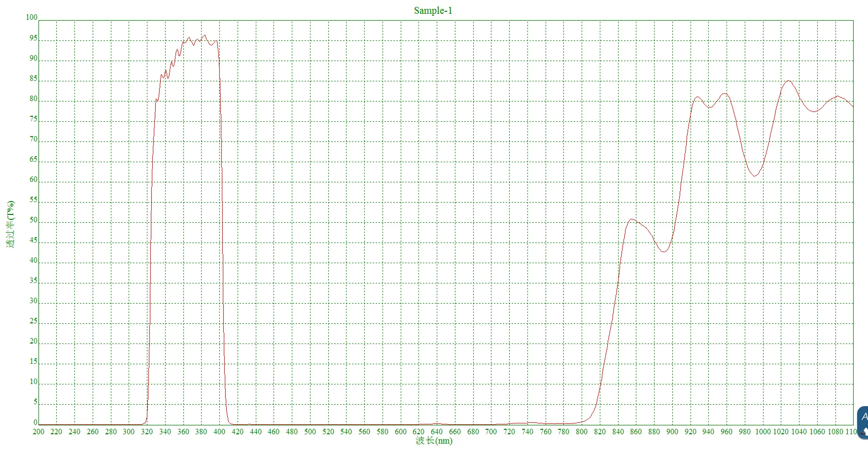Open the blue floating widget at right edge
The height and width of the screenshot is (450, 868).
pyautogui.click(x=863, y=422)
